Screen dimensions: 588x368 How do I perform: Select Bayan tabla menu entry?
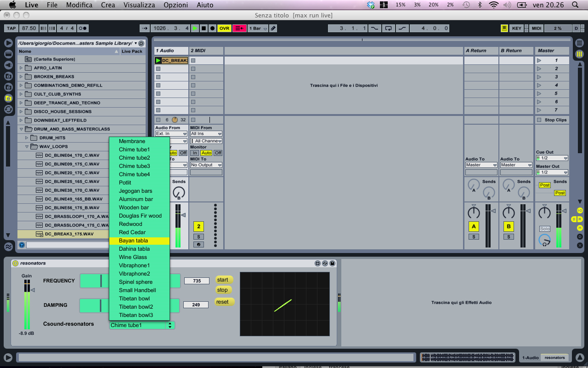point(139,241)
